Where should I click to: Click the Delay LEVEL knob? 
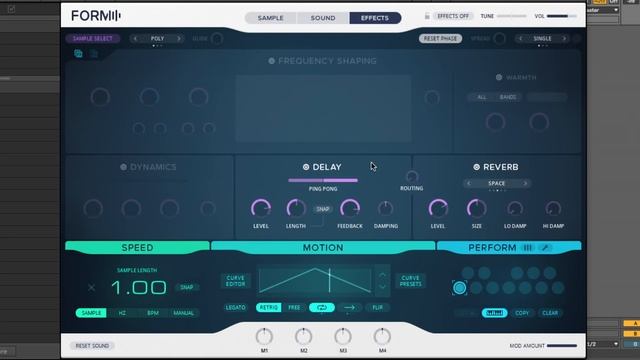tap(261, 209)
